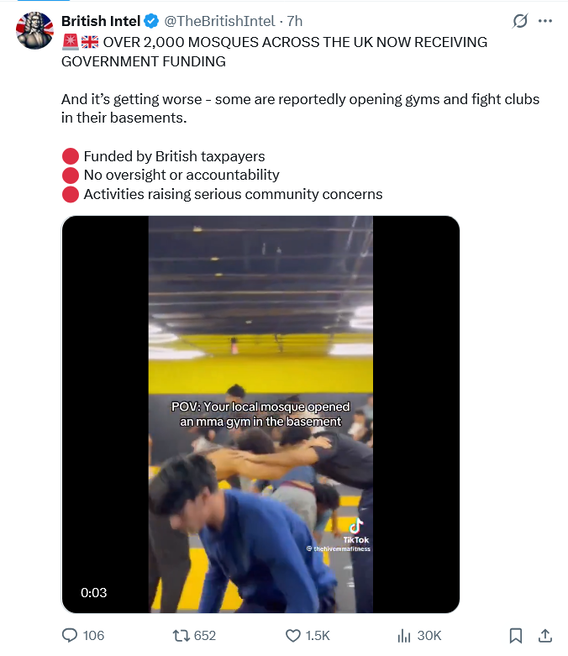
Task: Open the British Intel display name
Action: coord(101,21)
